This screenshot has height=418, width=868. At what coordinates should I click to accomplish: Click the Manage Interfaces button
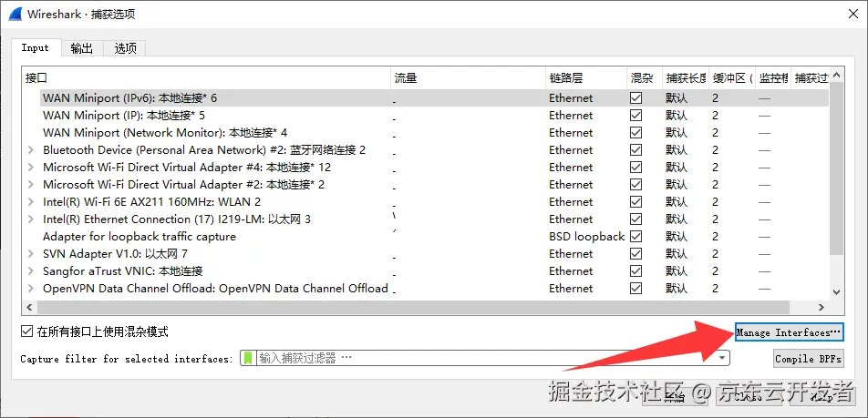[789, 332]
